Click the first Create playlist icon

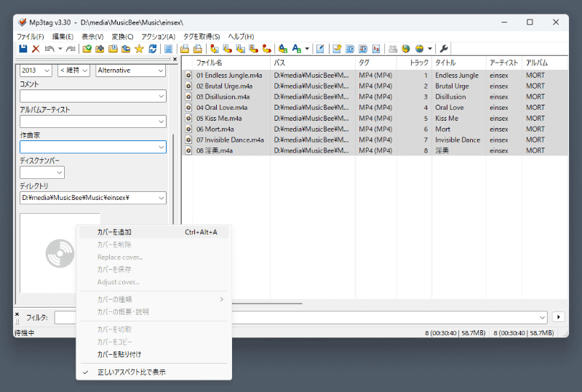click(185, 49)
